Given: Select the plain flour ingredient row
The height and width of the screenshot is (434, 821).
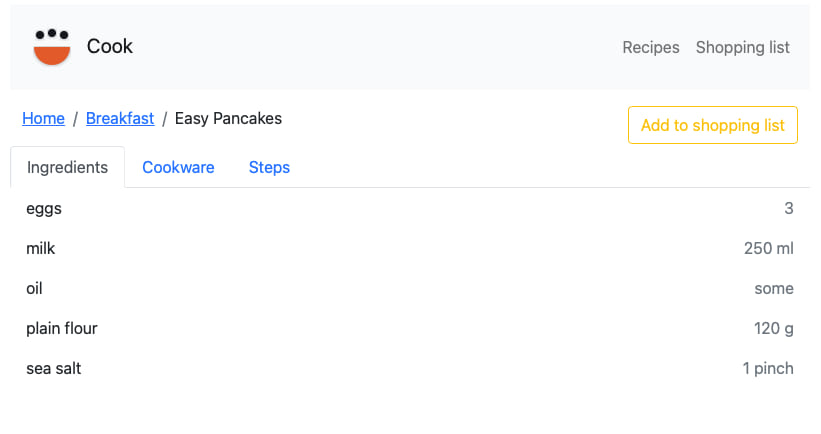Looking at the screenshot, I should coord(410,328).
